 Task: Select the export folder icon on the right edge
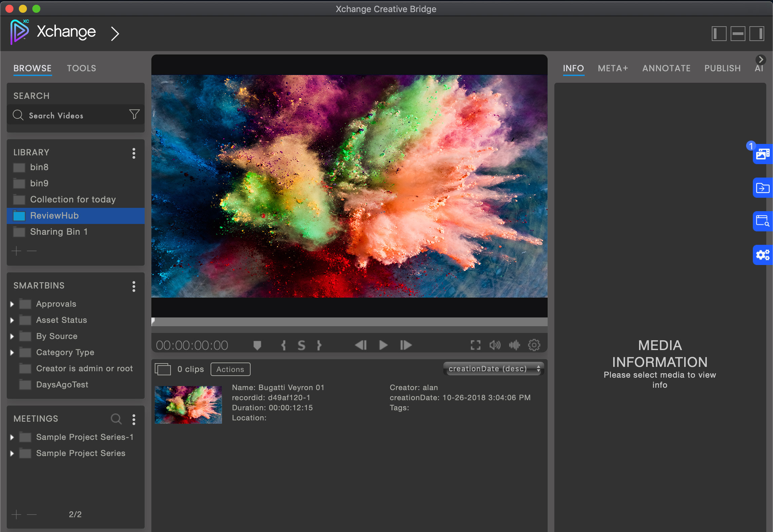[x=762, y=188]
